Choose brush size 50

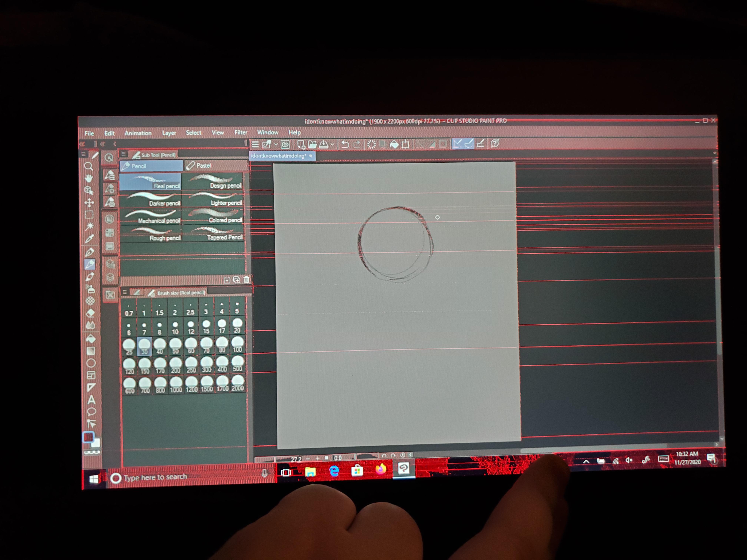(x=175, y=346)
